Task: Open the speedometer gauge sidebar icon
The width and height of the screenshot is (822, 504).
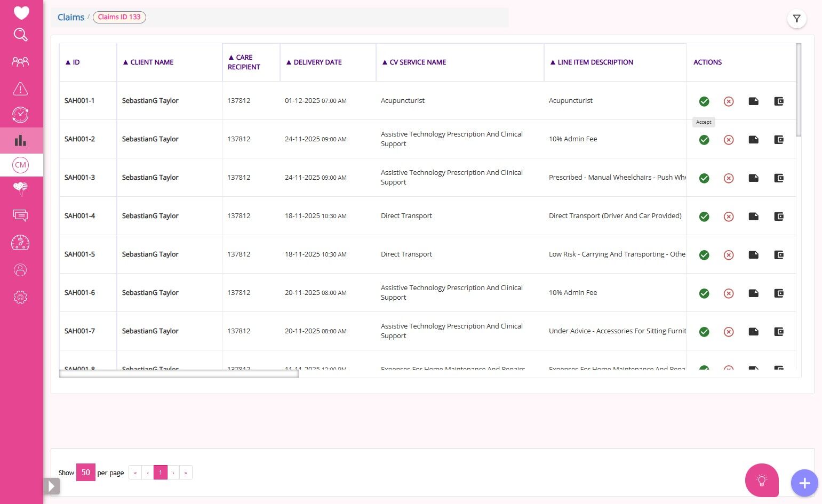Action: click(20, 243)
